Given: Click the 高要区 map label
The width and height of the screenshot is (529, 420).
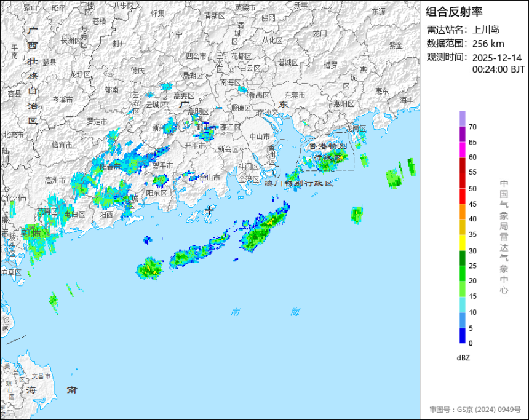Looking at the screenshot, I should point(184,96).
